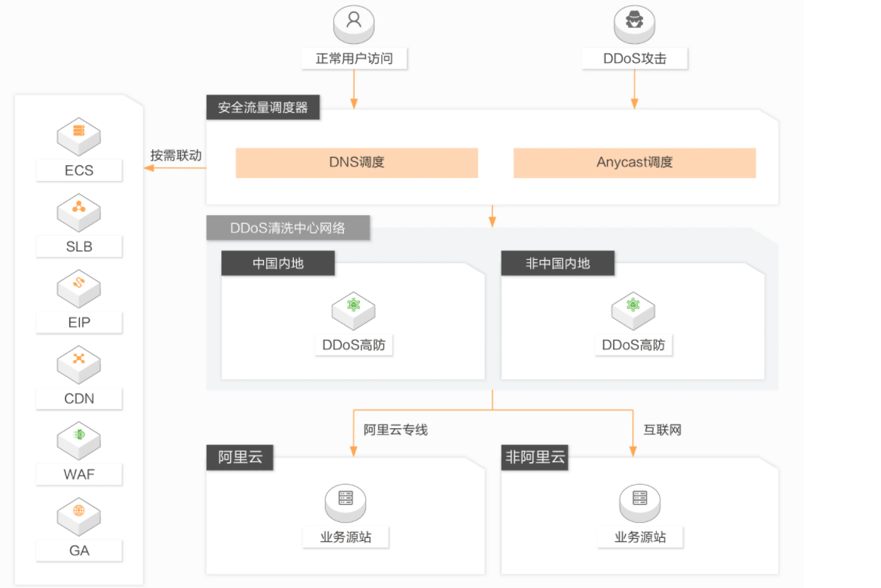881x588 pixels.
Task: Expand the 安全流量调度器 section
Action: coord(262,107)
